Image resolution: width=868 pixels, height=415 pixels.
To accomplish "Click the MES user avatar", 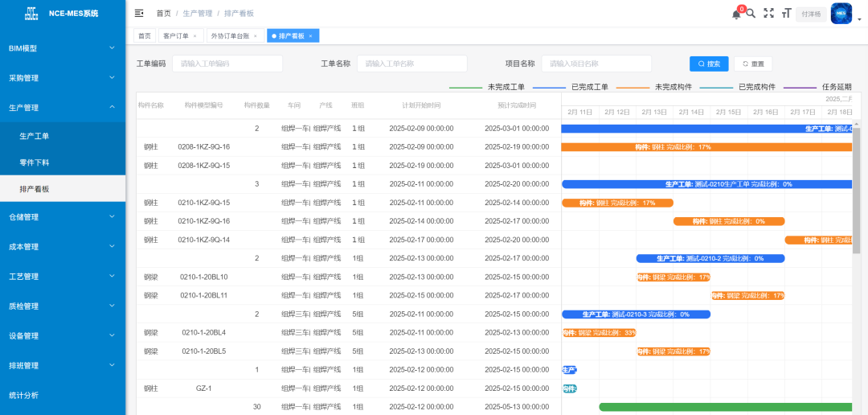I will (841, 14).
